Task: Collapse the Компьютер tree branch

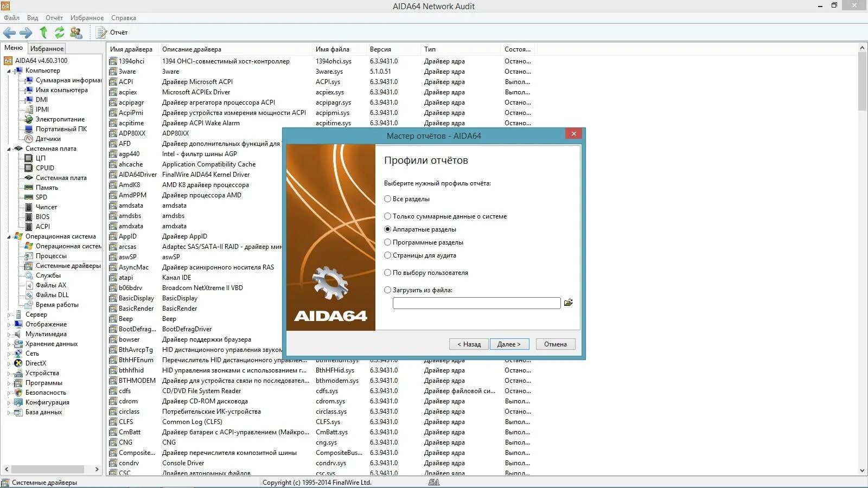Action: (9, 71)
